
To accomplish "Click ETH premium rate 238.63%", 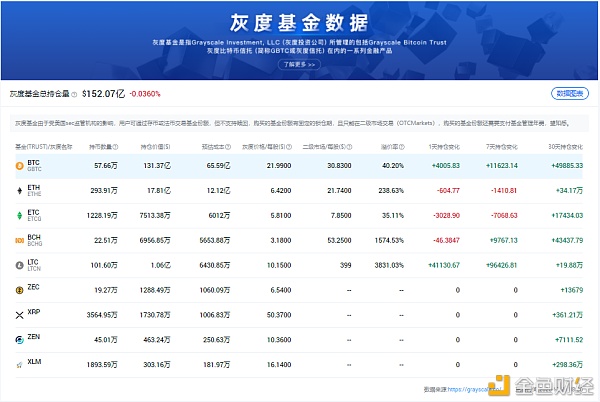I will (391, 190).
